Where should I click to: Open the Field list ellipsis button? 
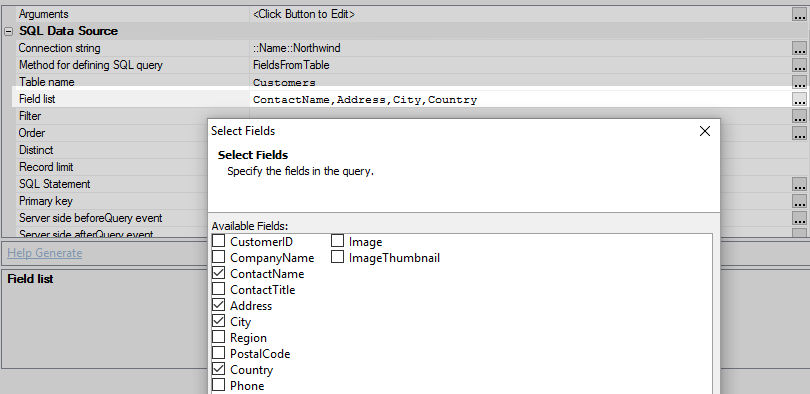(x=799, y=99)
